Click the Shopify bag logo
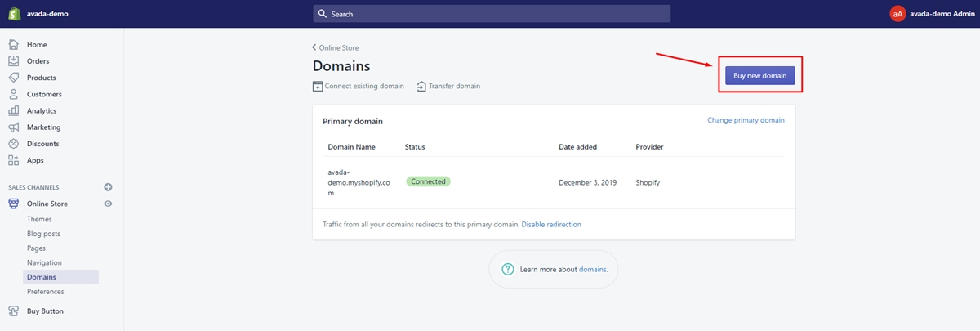 14,14
